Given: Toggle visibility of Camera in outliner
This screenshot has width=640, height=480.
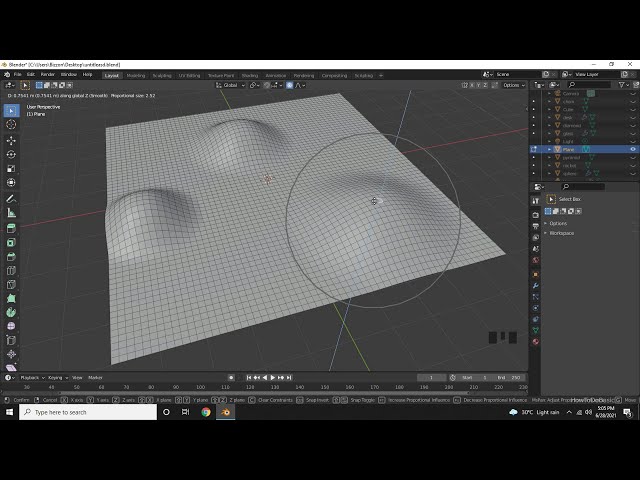Looking at the screenshot, I should coord(633,93).
